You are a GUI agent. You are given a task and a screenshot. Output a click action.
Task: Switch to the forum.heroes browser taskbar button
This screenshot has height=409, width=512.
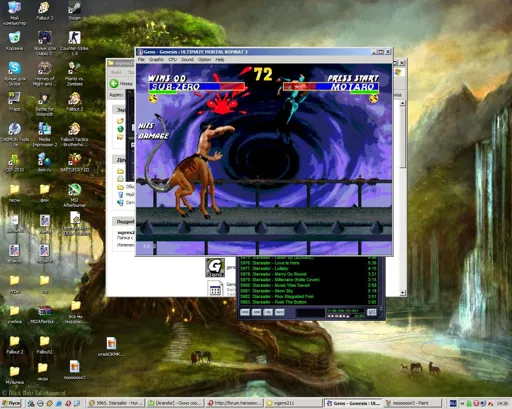(x=235, y=403)
